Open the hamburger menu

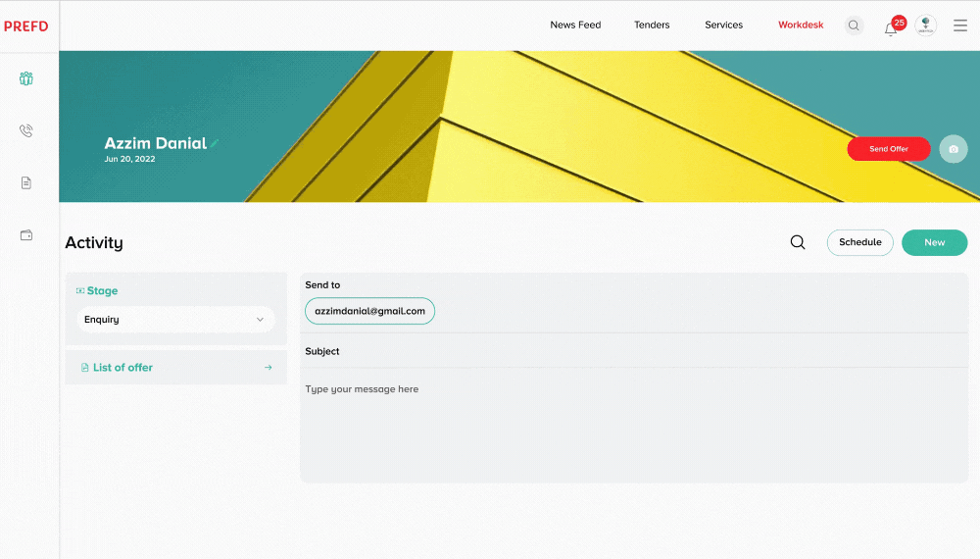(x=960, y=25)
